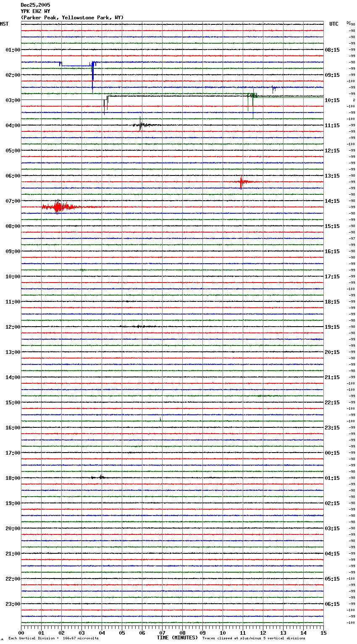Select the 01:00 MST time label
This screenshot has height=644, width=357.
pyautogui.click(x=13, y=50)
